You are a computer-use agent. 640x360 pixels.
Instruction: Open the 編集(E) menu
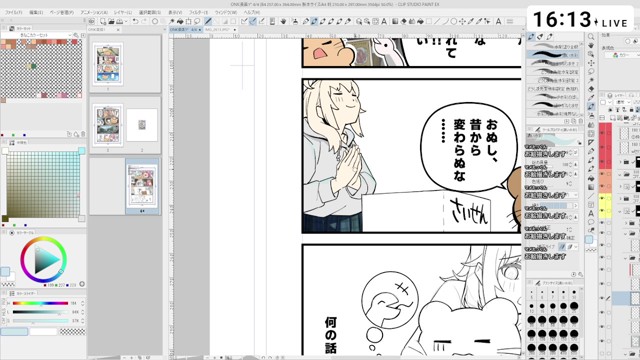pos(36,13)
